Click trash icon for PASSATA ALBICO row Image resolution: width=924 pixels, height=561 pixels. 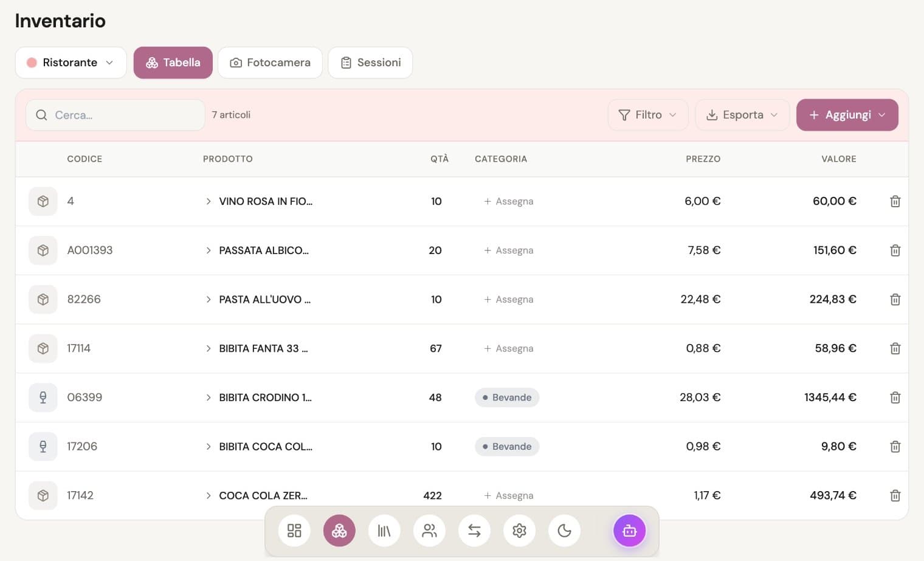(895, 250)
